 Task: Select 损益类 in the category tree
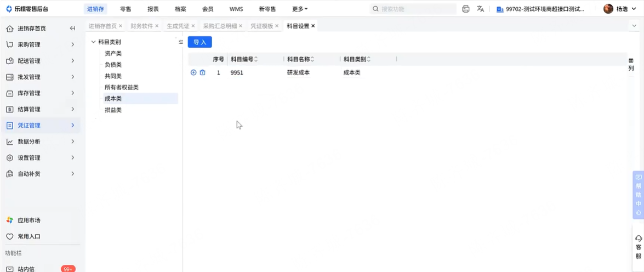tap(113, 110)
